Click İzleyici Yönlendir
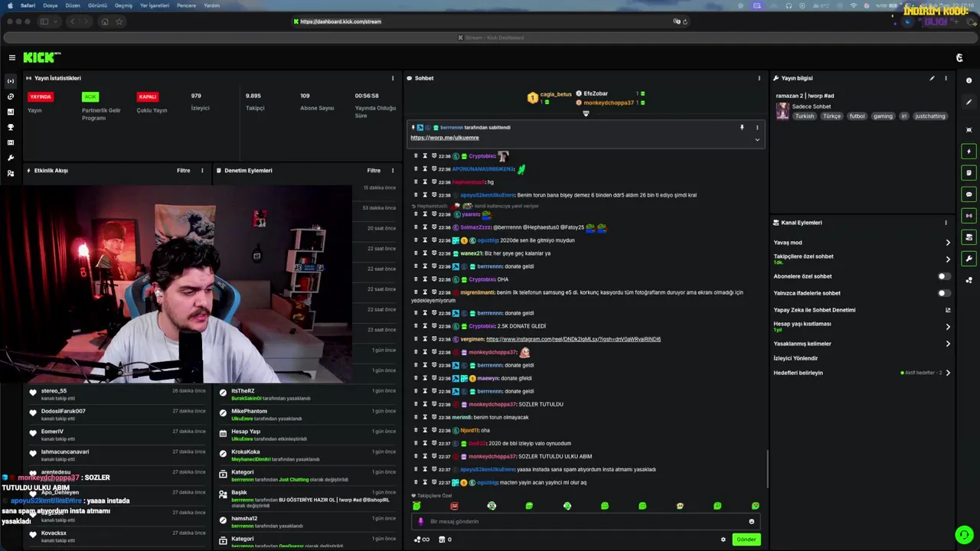The height and width of the screenshot is (551, 980). [x=795, y=358]
